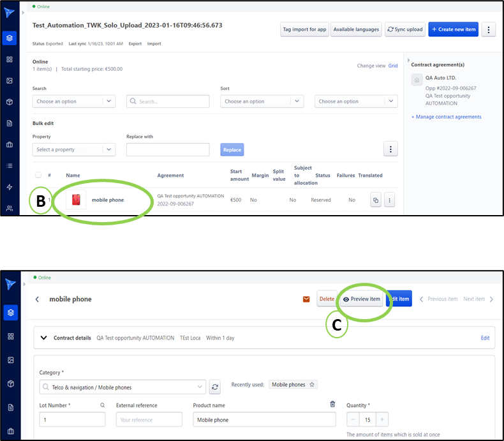Click the red mobile phone thumbnail
This screenshot has width=504, height=441.
75,200
